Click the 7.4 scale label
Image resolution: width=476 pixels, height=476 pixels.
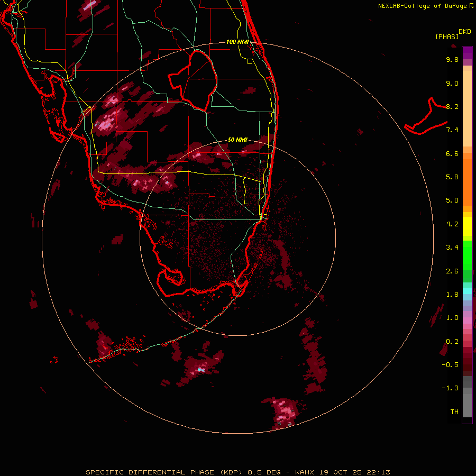[x=452, y=130]
